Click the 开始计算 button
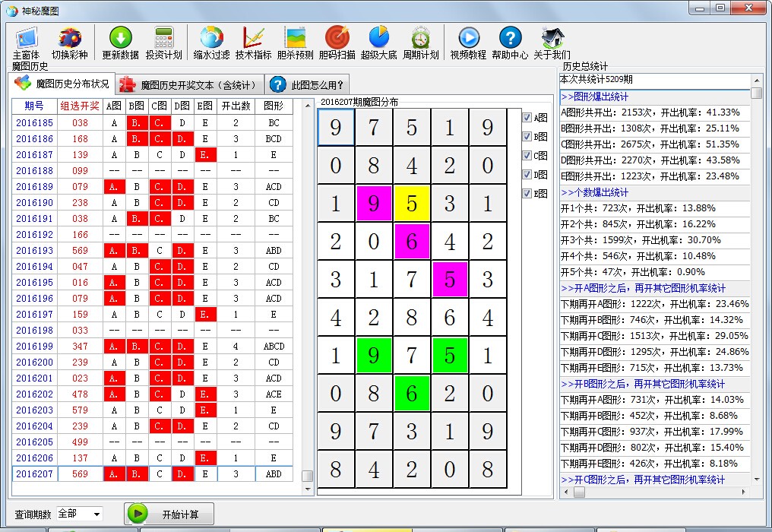 click(169, 515)
